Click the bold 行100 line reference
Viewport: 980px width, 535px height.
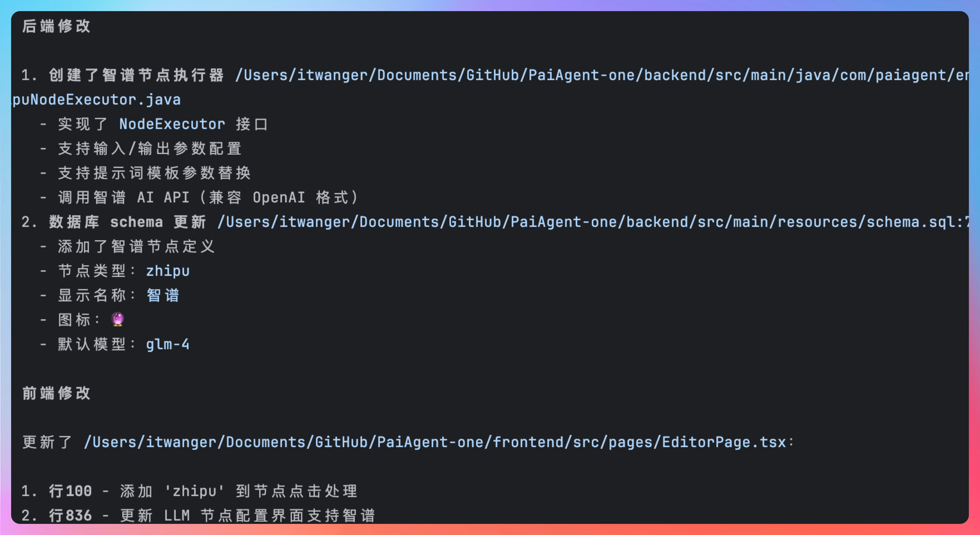pyautogui.click(x=70, y=491)
